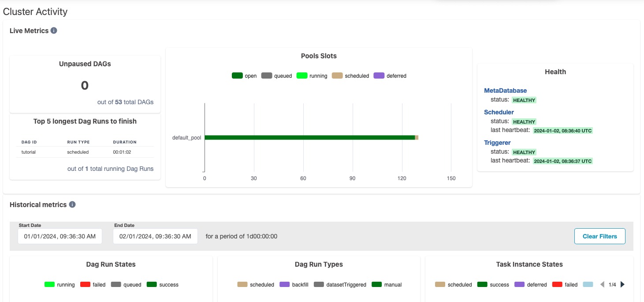
Task: Open the MetaDatabase health link
Action: pos(504,91)
